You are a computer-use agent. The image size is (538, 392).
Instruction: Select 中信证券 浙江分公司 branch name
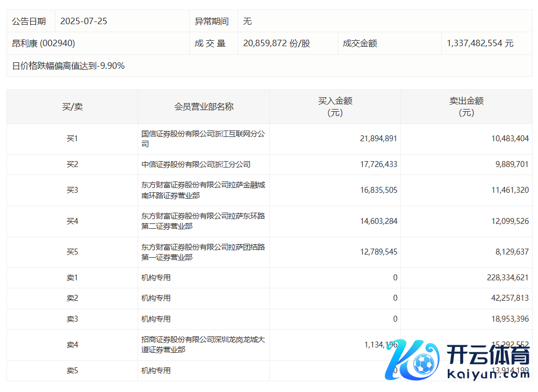tap(196, 164)
